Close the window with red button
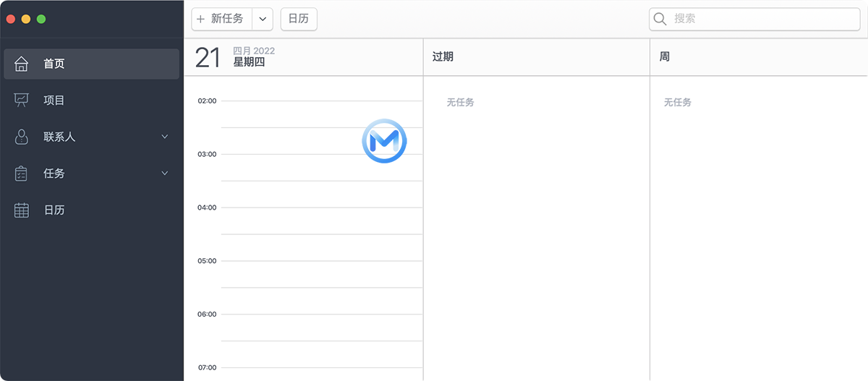The width and height of the screenshot is (868, 381). tap(11, 19)
